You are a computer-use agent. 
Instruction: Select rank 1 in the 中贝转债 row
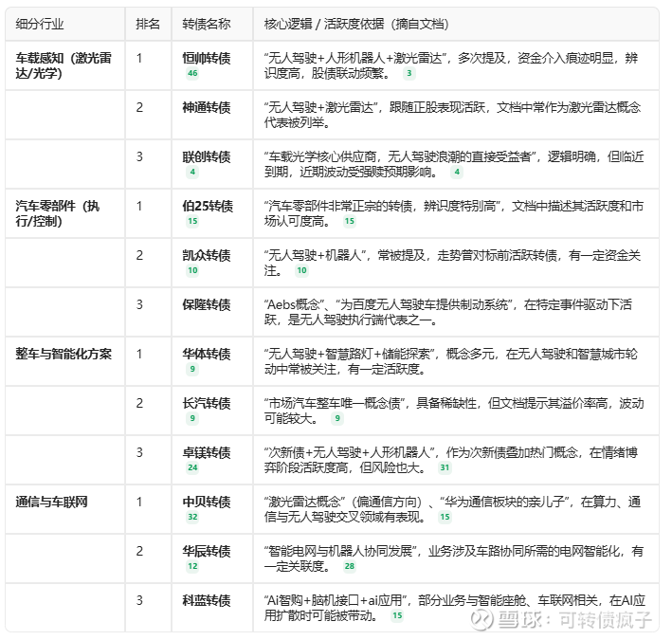pyautogui.click(x=139, y=502)
